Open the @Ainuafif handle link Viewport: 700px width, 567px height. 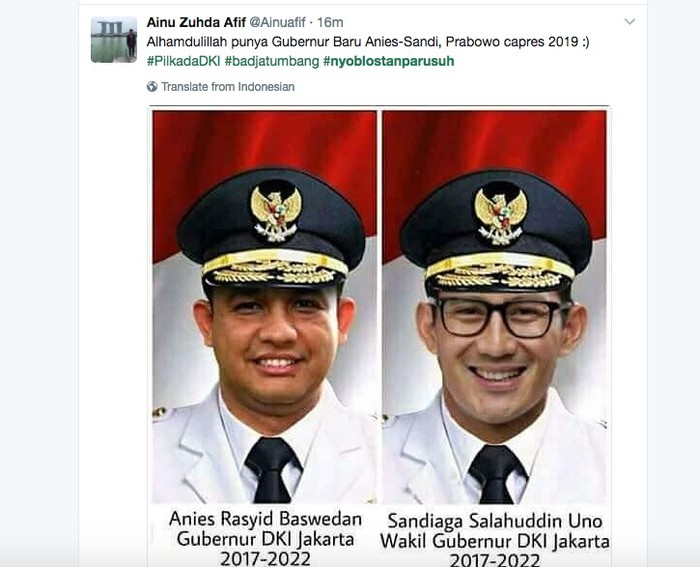277,22
